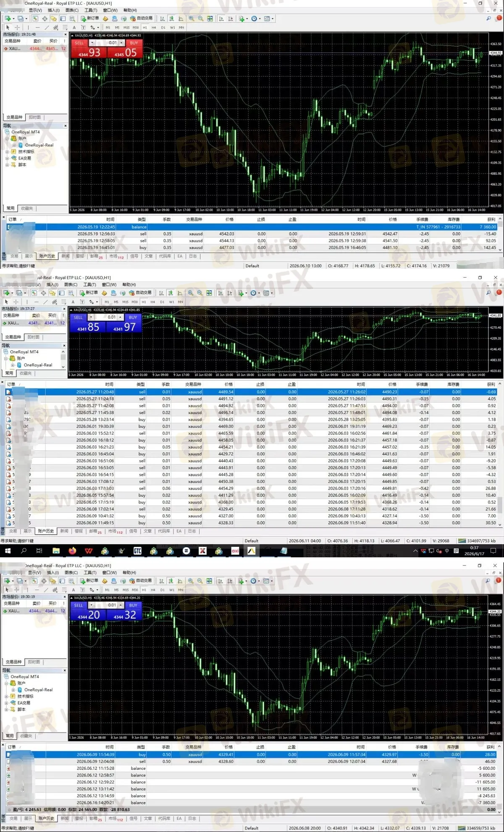
Task: Expand EA交易 node in bottom Navigator tree
Action: point(6,703)
